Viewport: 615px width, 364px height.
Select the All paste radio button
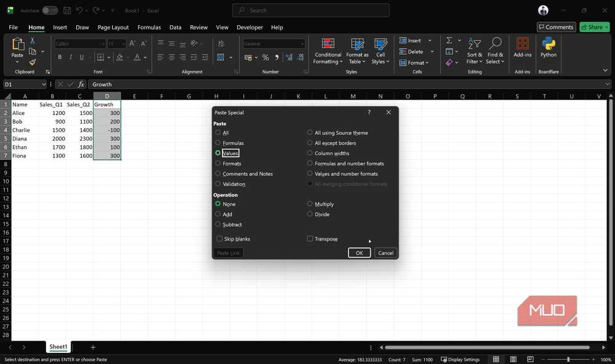click(x=218, y=133)
